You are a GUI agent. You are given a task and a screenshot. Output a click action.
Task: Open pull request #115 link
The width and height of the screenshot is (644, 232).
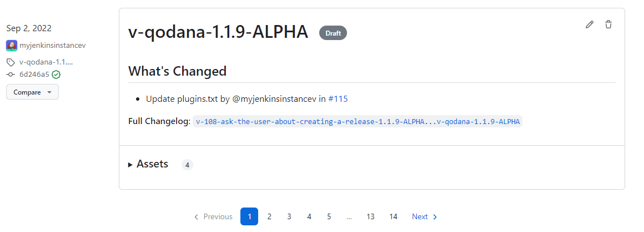click(338, 99)
